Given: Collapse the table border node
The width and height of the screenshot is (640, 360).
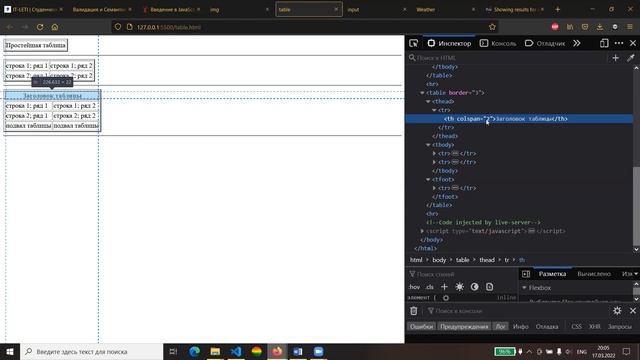Looking at the screenshot, I should coord(422,93).
